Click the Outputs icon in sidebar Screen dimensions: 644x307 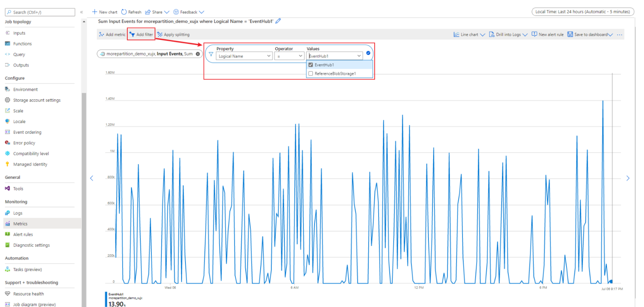[x=7, y=65]
